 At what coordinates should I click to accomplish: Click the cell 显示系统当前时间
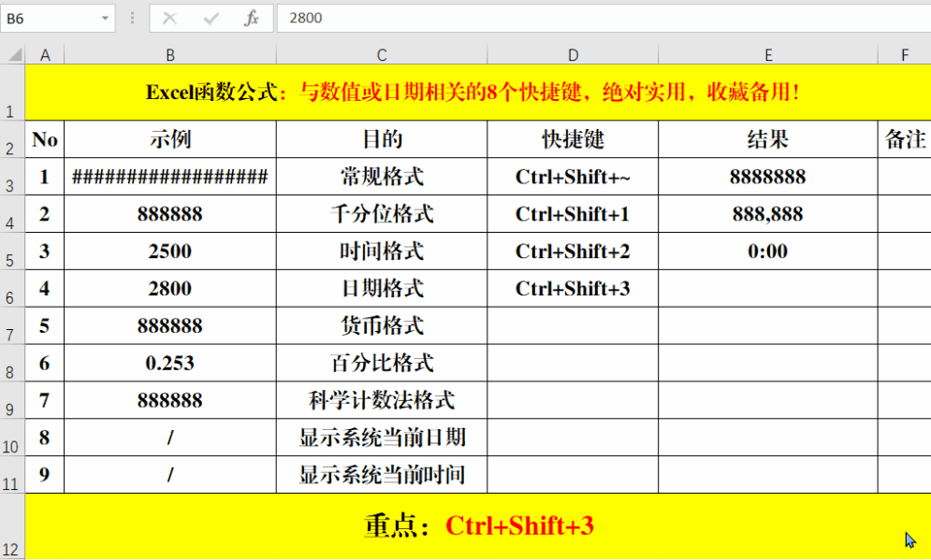pos(382,475)
